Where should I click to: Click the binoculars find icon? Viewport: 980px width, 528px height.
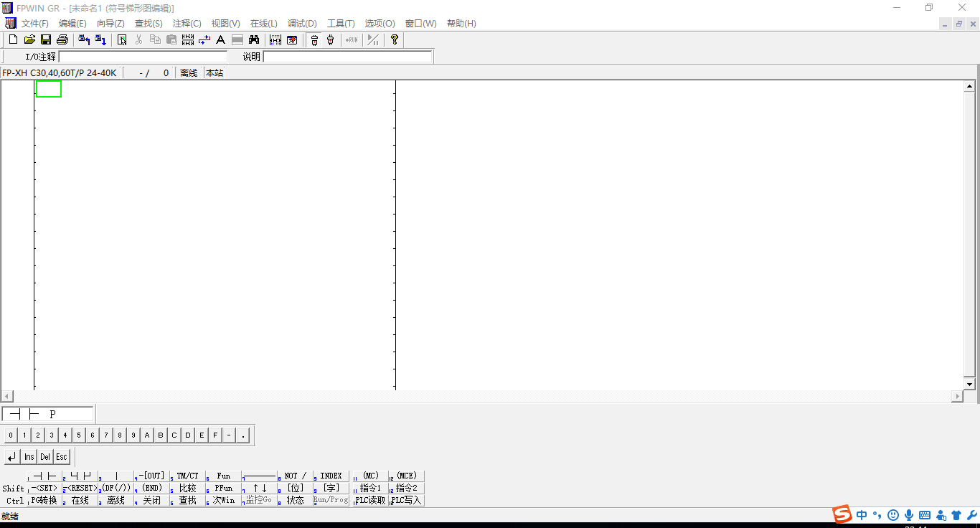click(253, 40)
